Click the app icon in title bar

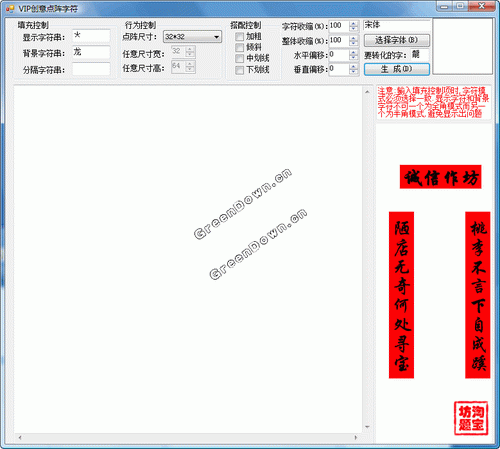point(10,9)
